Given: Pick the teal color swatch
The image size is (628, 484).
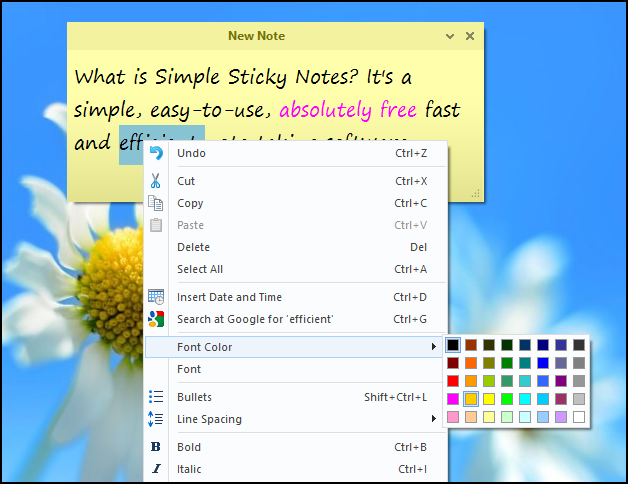Looking at the screenshot, I should [x=525, y=363].
